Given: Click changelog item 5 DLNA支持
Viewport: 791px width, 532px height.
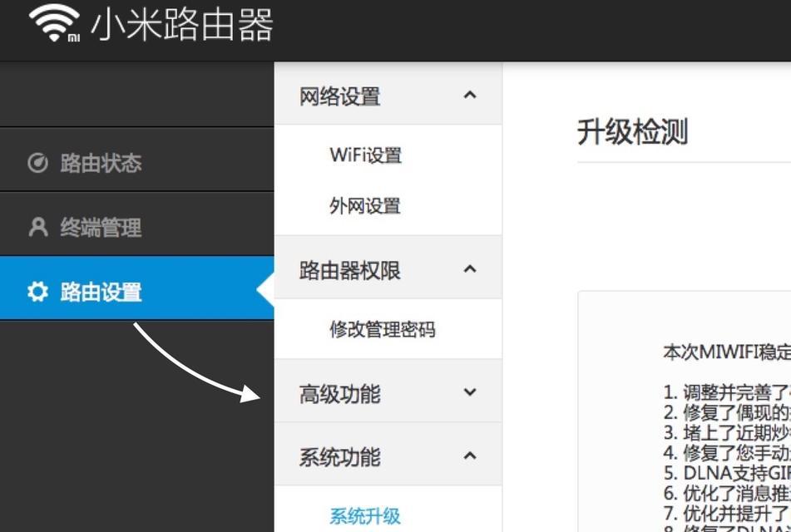Looking at the screenshot, I should pos(727,473).
